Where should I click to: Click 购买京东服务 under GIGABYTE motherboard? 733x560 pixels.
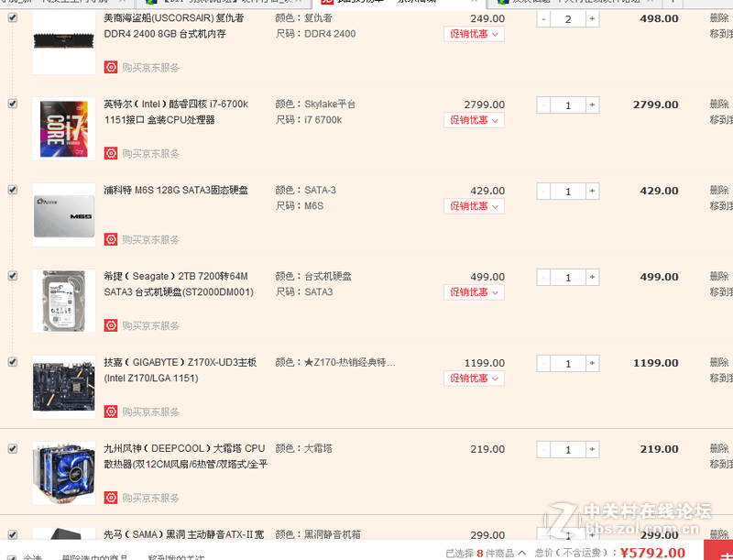[150, 412]
